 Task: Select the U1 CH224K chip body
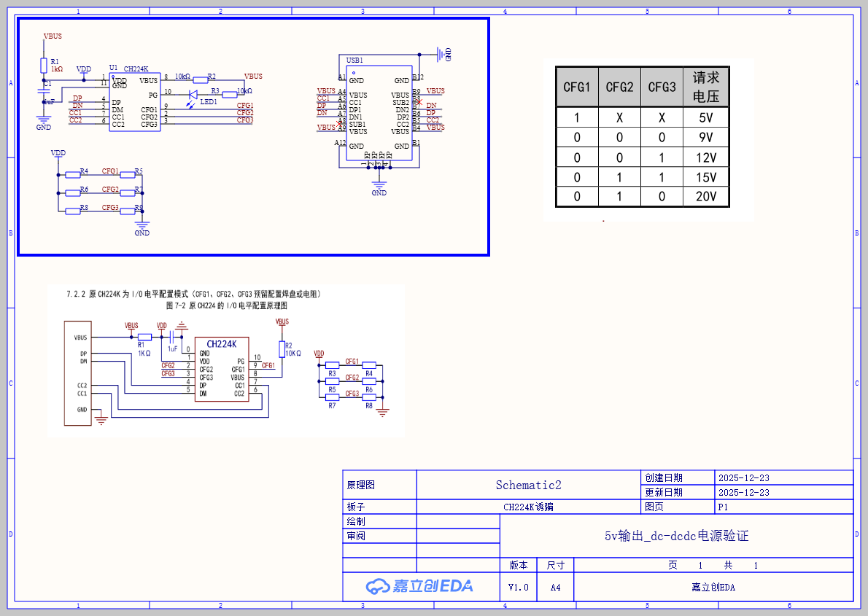click(134, 102)
